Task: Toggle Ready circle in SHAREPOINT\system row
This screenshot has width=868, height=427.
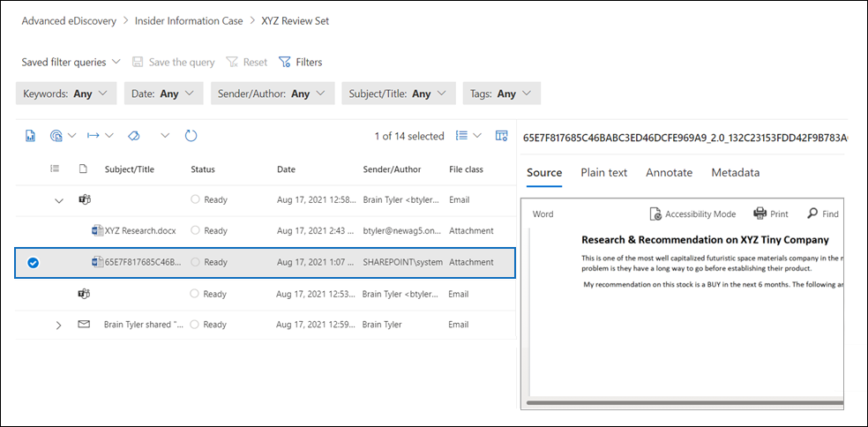Action: click(195, 262)
